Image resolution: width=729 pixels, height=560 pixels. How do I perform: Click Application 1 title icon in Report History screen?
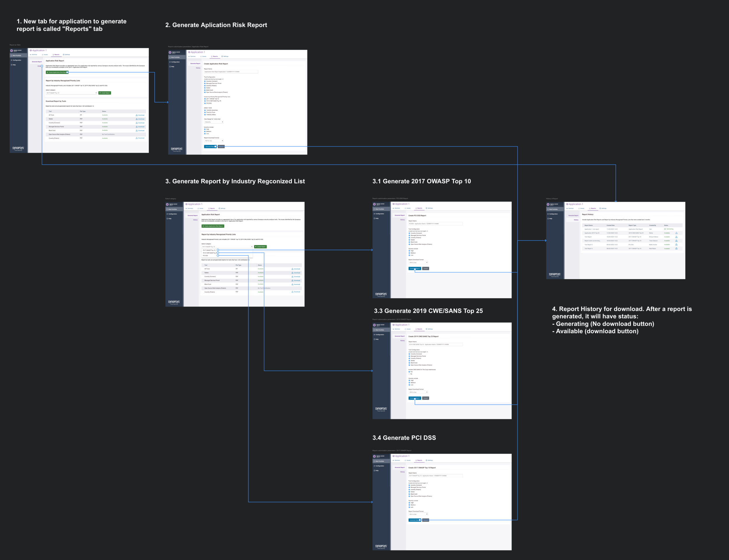coord(567,204)
